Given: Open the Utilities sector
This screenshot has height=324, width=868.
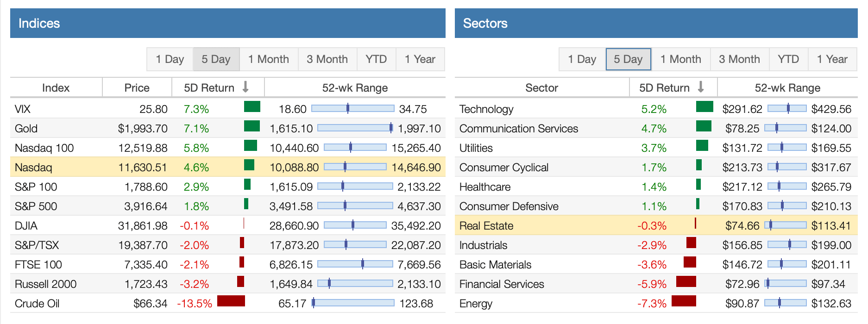Looking at the screenshot, I should [x=656, y=148].
